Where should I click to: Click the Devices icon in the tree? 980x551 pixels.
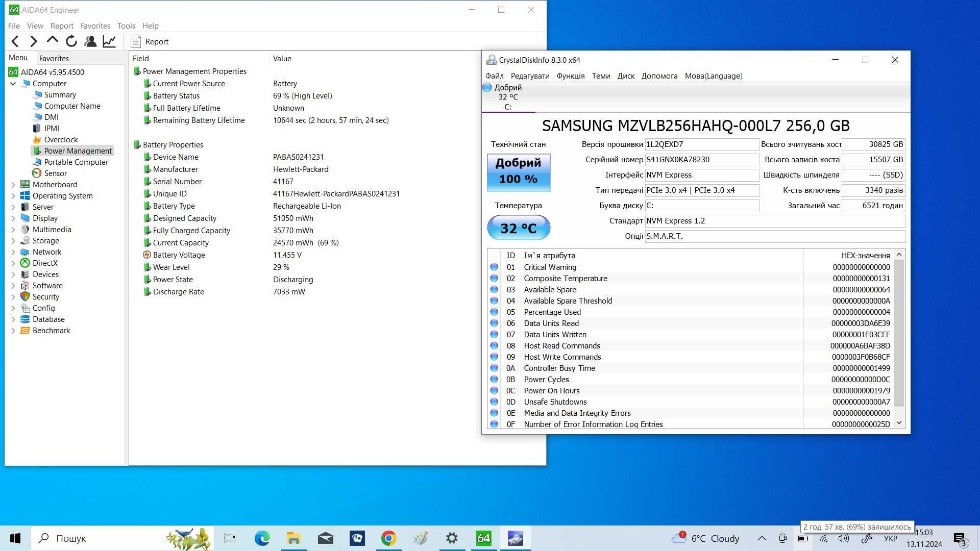[x=25, y=274]
